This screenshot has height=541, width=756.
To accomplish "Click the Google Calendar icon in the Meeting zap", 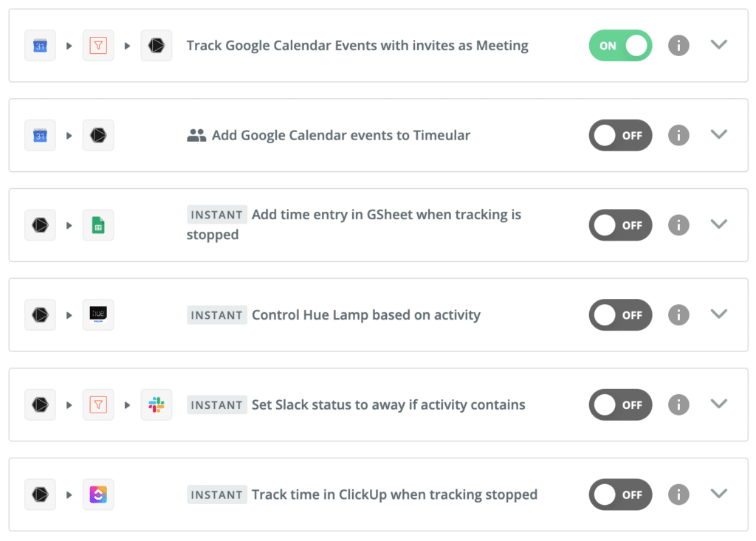I will [40, 46].
